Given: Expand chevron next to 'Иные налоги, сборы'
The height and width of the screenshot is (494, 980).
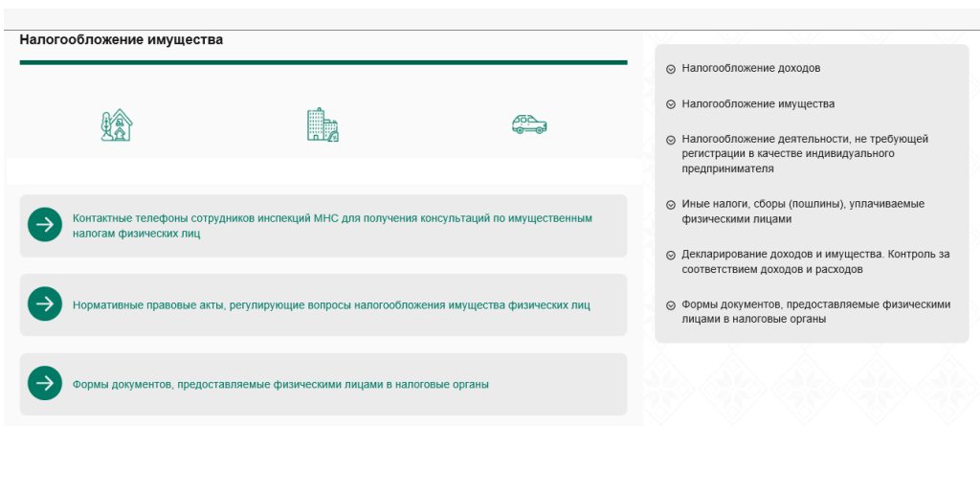Looking at the screenshot, I should click(x=671, y=204).
